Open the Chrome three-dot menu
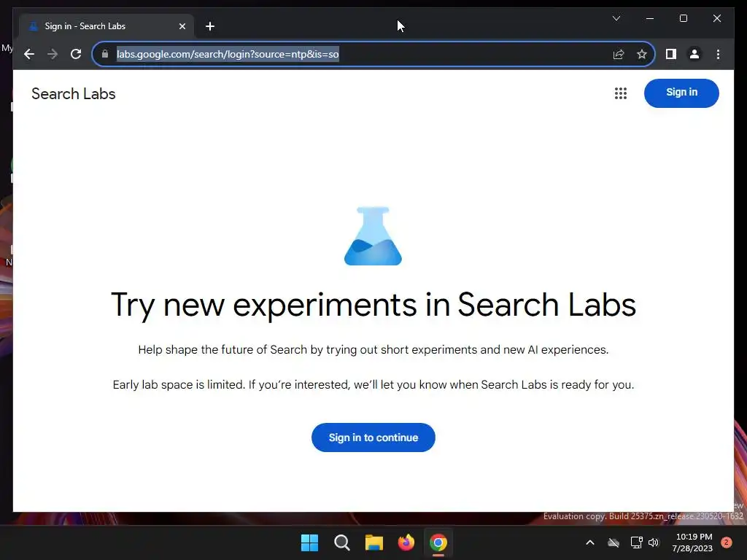This screenshot has width=747, height=560. pos(718,54)
